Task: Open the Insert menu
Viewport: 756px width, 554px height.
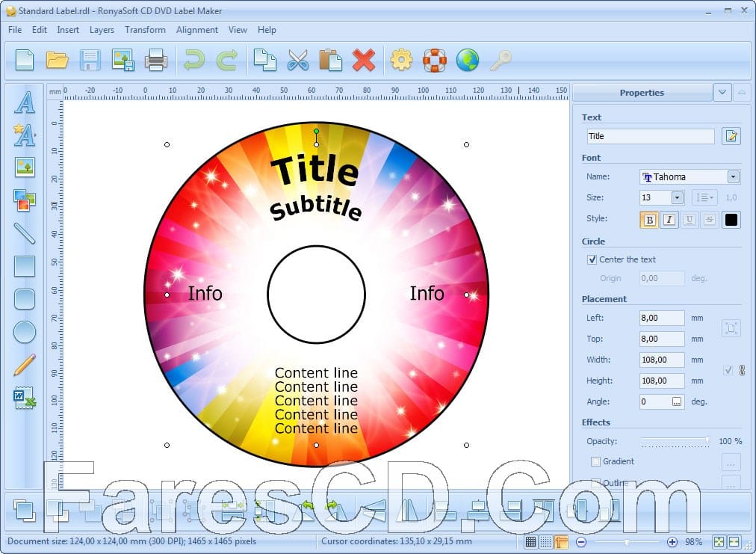Action: click(x=68, y=30)
